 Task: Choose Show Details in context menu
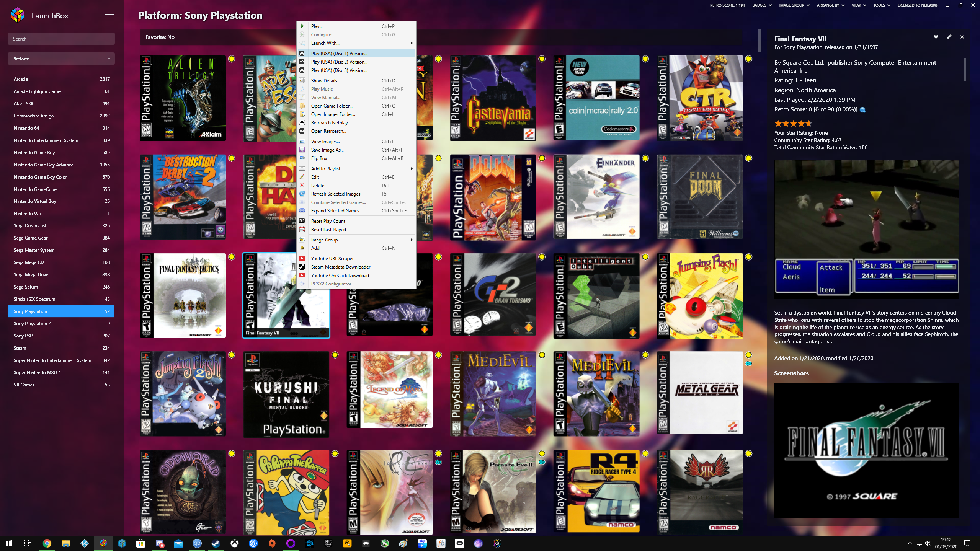coord(356,81)
